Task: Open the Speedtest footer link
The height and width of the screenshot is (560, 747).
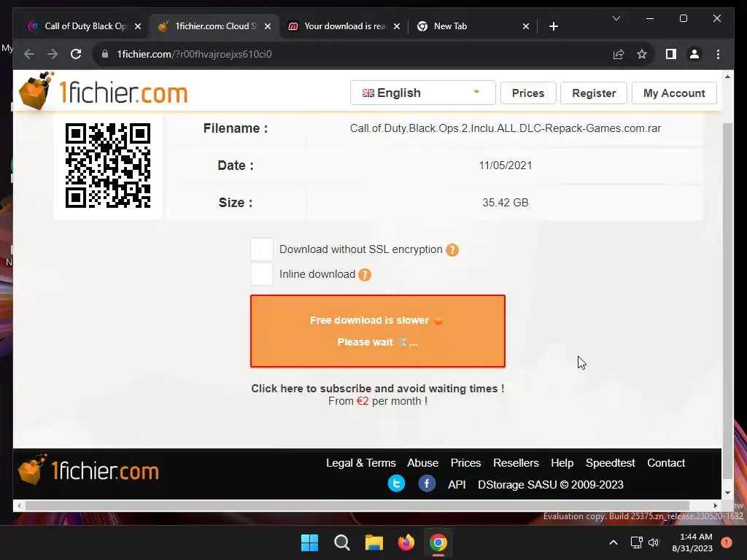Action: (610, 463)
